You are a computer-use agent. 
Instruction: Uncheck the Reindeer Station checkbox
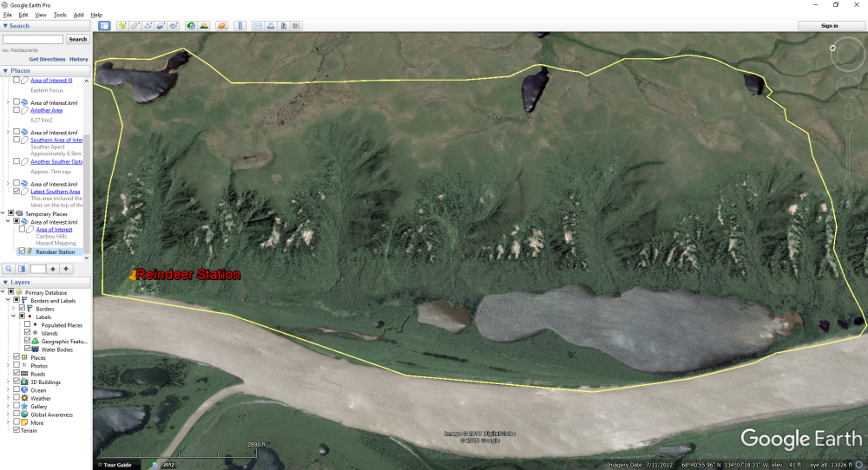pos(23,251)
